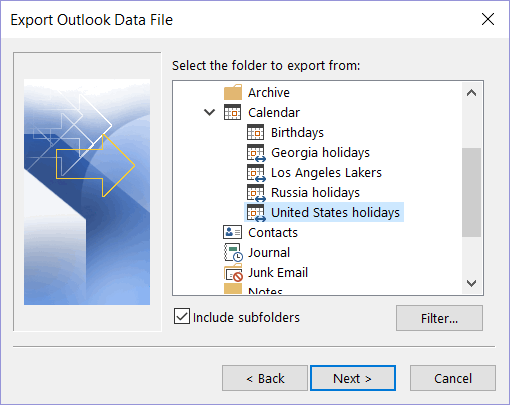
Task: Click the Junk Email folder icon
Action: 233,273
